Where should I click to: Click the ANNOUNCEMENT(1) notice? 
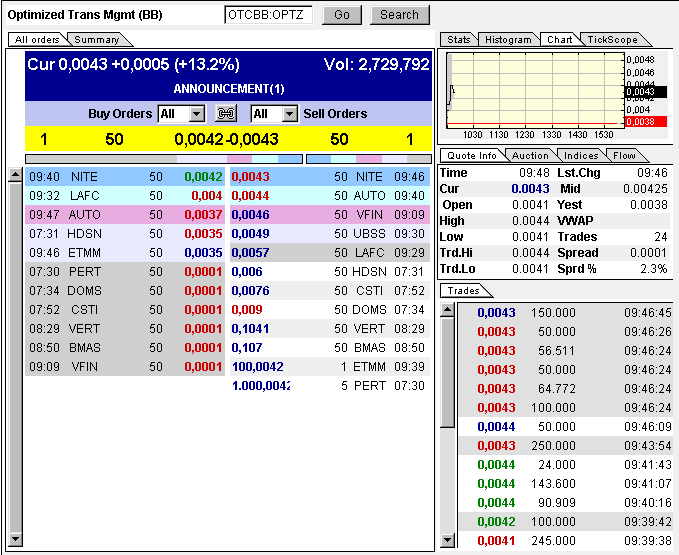[228, 89]
